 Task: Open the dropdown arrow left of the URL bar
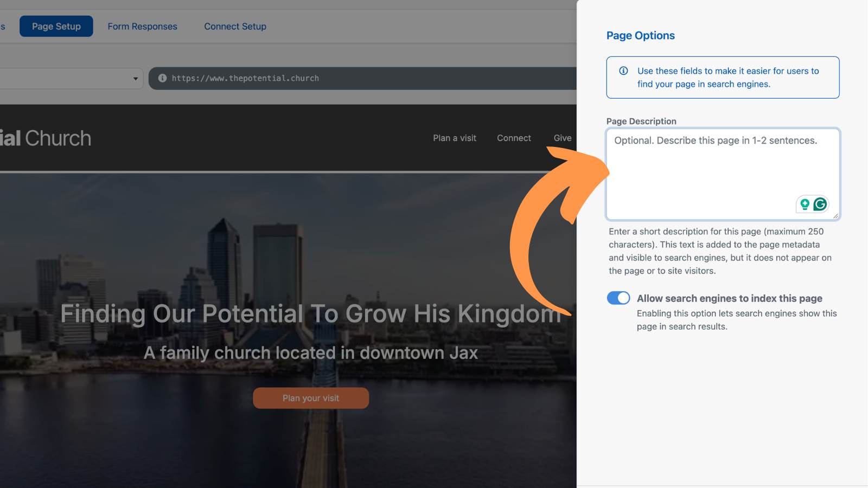click(136, 79)
